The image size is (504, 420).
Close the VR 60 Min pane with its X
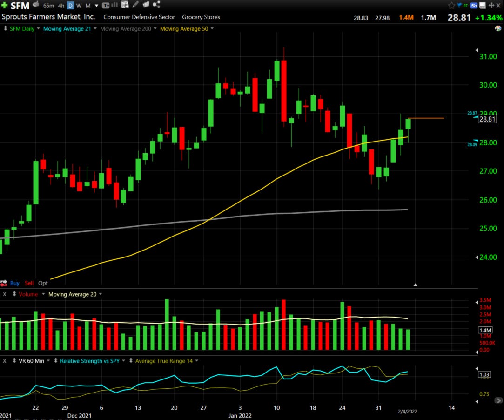[5, 361]
